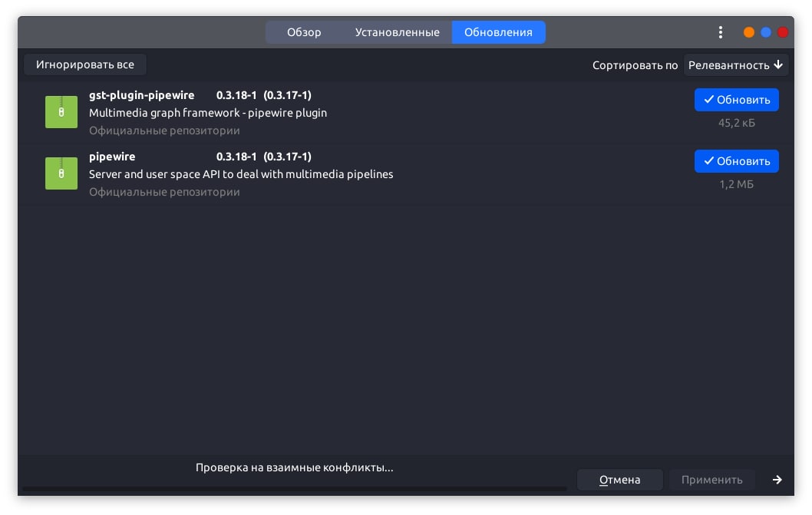Click the 45,2 кБ size label
Image resolution: width=812 pixels, height=515 pixels.
[736, 124]
